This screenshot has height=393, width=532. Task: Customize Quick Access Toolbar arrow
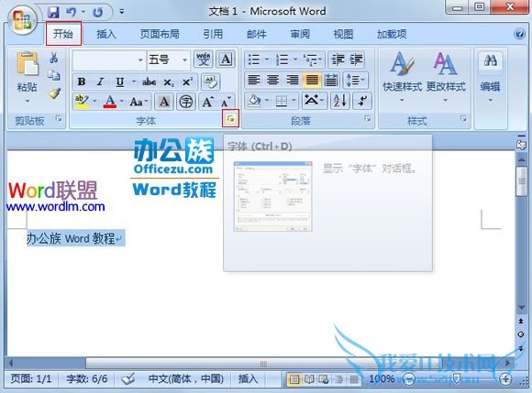pos(121,12)
